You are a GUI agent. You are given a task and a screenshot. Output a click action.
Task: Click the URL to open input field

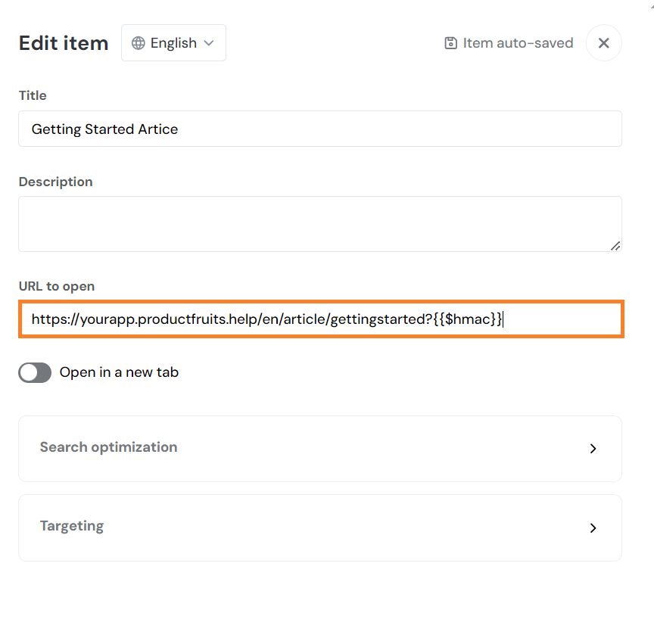pyautogui.click(x=319, y=319)
